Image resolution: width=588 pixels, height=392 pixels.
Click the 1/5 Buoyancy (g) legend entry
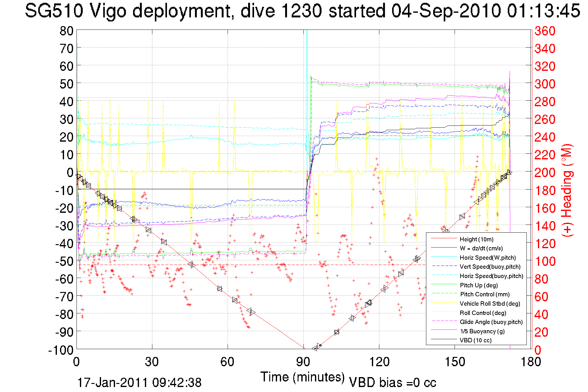pos(482,331)
